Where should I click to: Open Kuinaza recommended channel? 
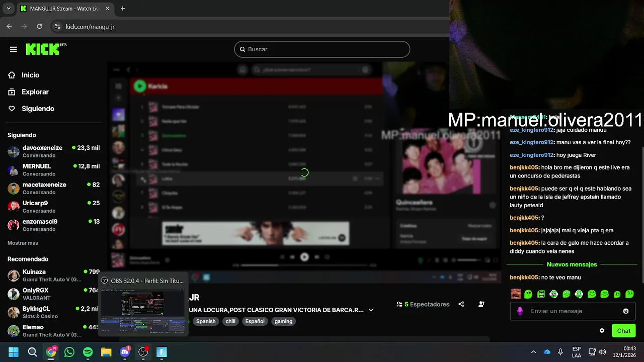(x=53, y=275)
